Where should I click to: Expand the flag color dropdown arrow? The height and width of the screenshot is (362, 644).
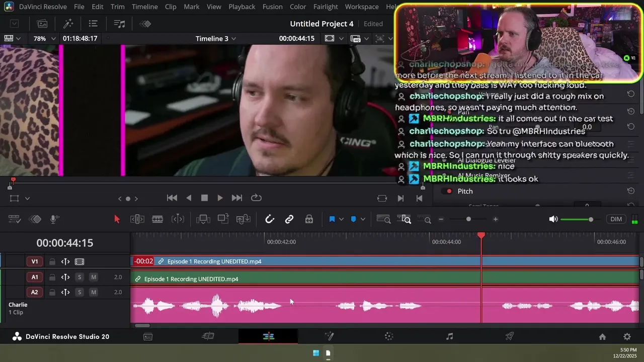[341, 219]
